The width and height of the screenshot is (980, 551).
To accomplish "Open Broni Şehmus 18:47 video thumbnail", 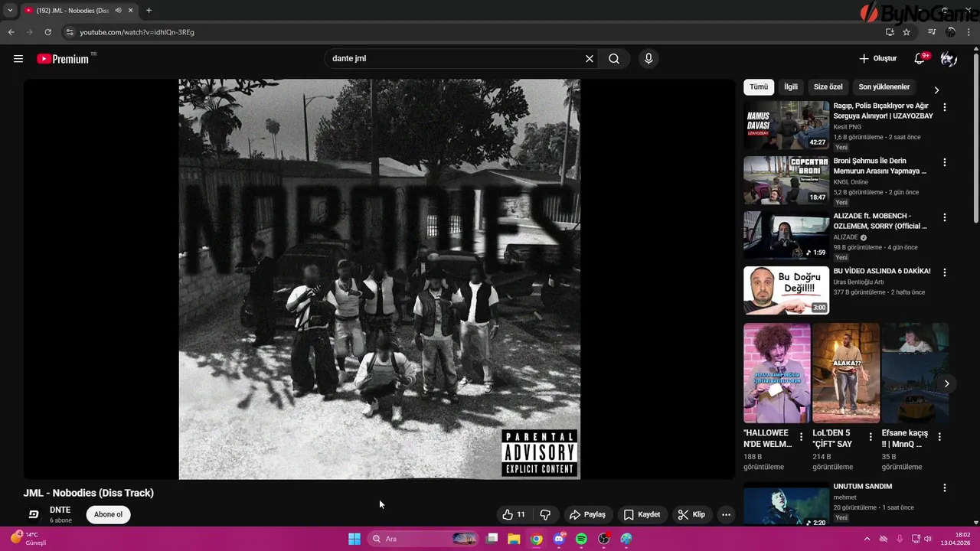I will (786, 180).
